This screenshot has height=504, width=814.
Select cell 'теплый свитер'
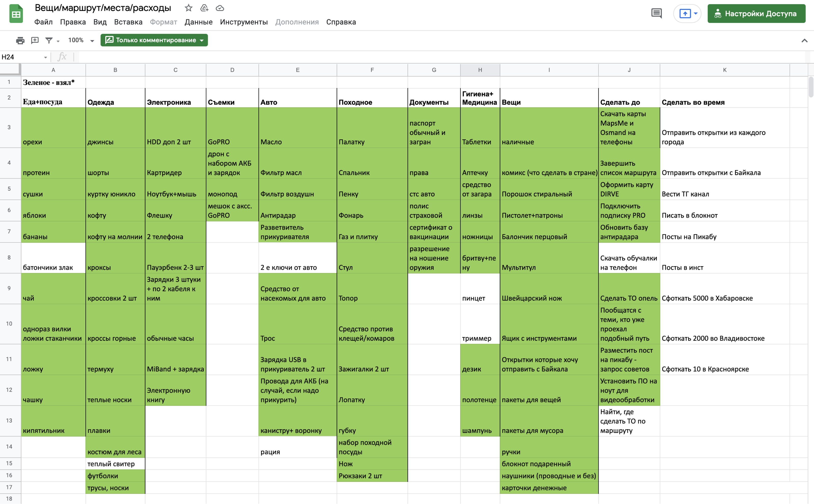pos(115,464)
